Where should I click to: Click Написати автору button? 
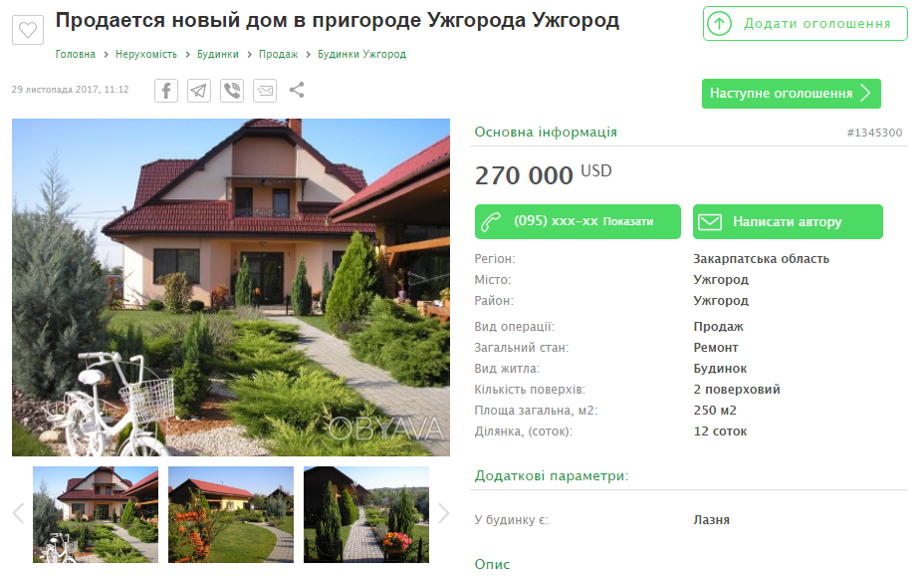[x=788, y=221]
